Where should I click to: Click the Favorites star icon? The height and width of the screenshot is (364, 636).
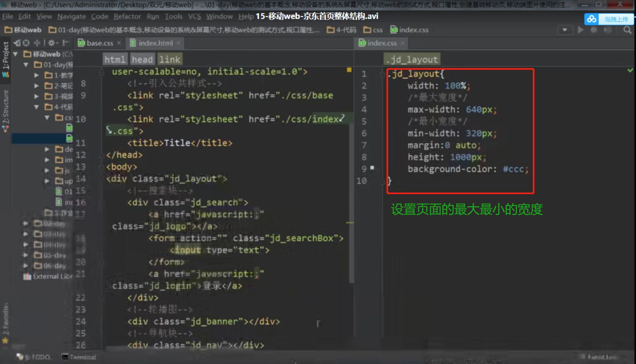click(5, 340)
